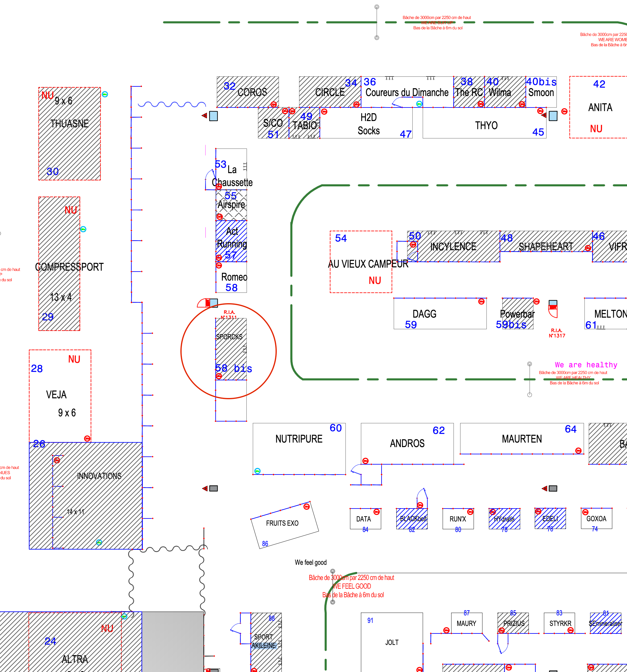
Task: Click the red extinguisher icon in FRUITS EXO stand
Action: pyautogui.click(x=306, y=506)
